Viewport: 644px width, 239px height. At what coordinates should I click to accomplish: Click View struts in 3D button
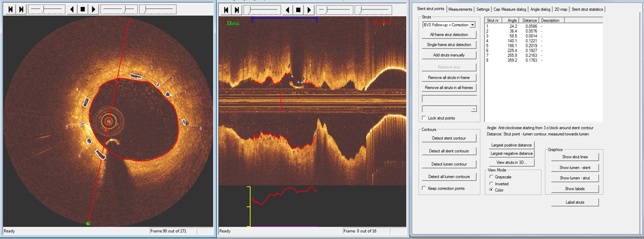pos(511,162)
